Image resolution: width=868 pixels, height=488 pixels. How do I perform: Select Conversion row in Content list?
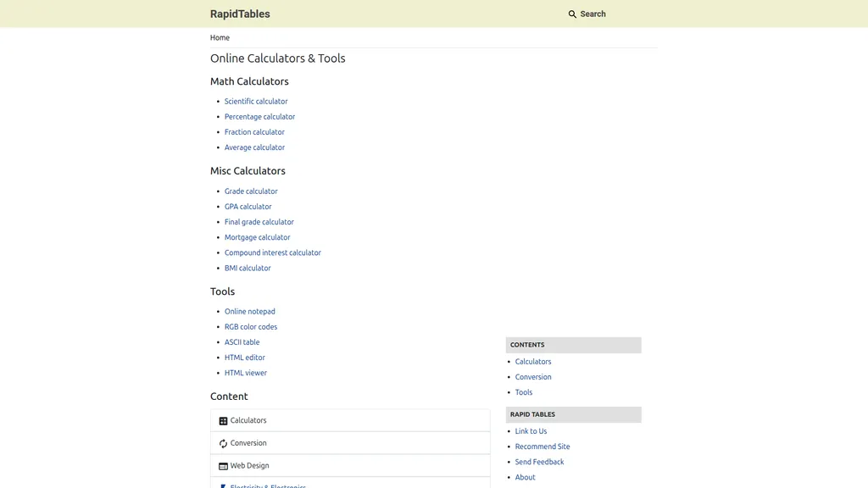350,443
